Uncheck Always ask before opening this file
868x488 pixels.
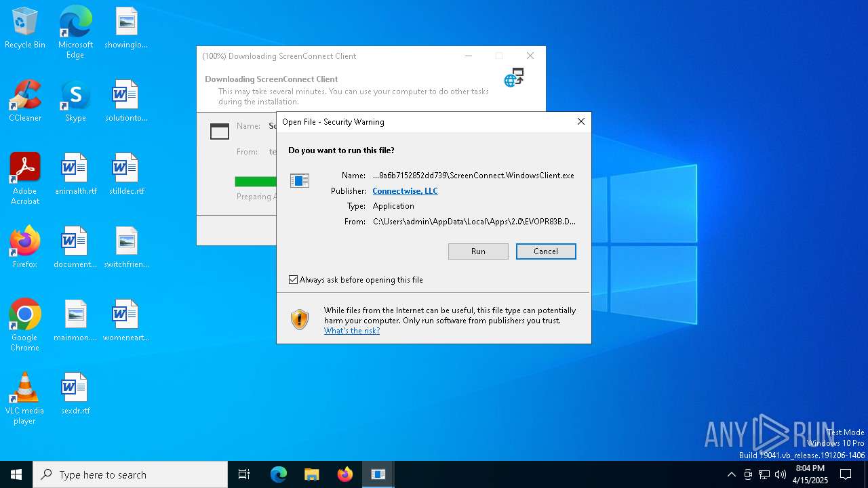(x=294, y=280)
